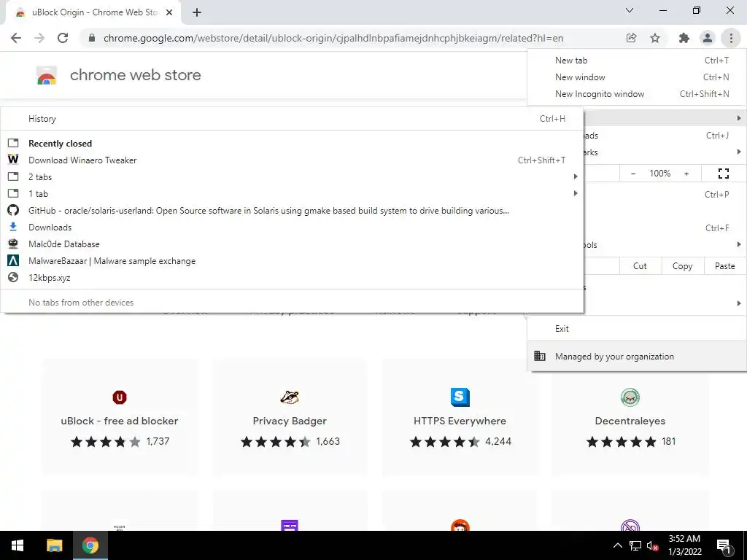Click the MalwareBazaar icon

pyautogui.click(x=13, y=260)
